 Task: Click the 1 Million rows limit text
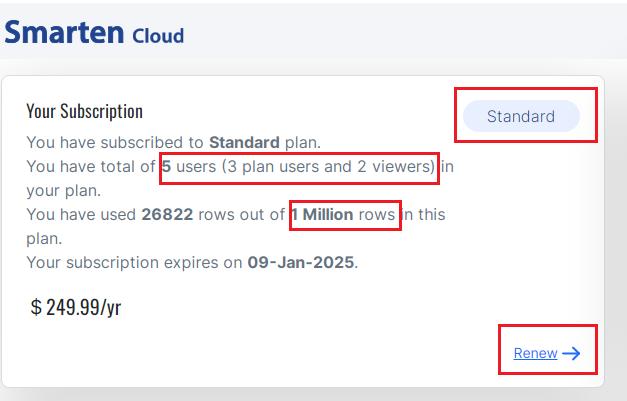click(343, 215)
